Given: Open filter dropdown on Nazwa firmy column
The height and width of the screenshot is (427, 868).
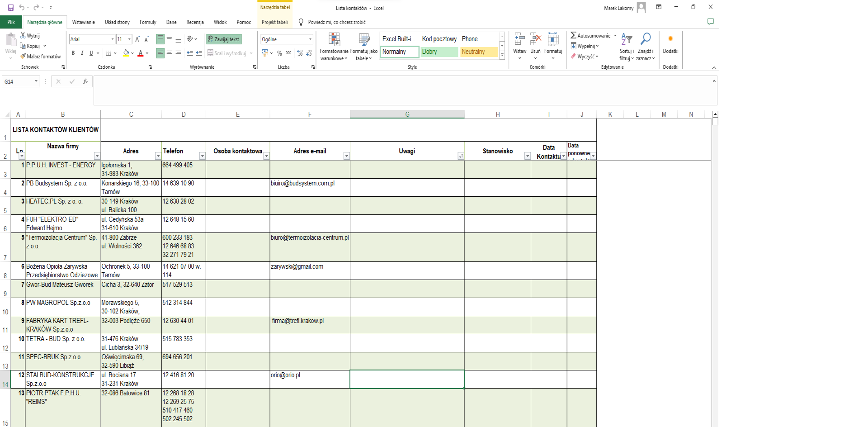Looking at the screenshot, I should click(x=97, y=156).
